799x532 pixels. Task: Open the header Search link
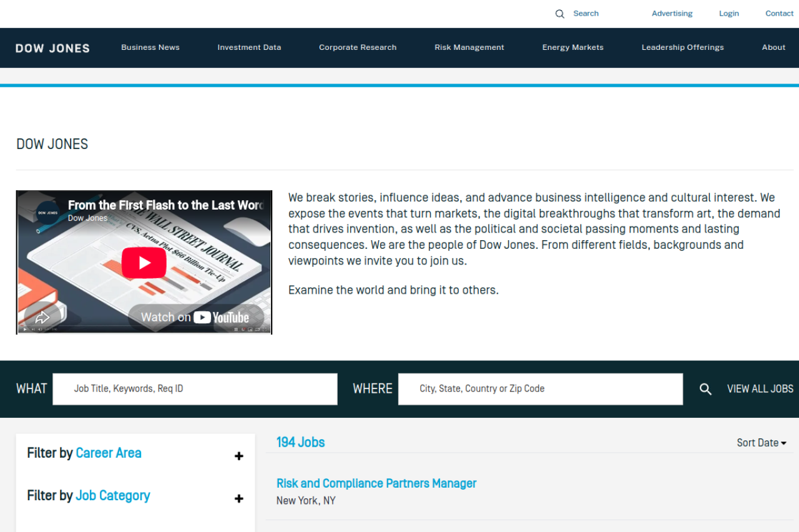point(586,14)
